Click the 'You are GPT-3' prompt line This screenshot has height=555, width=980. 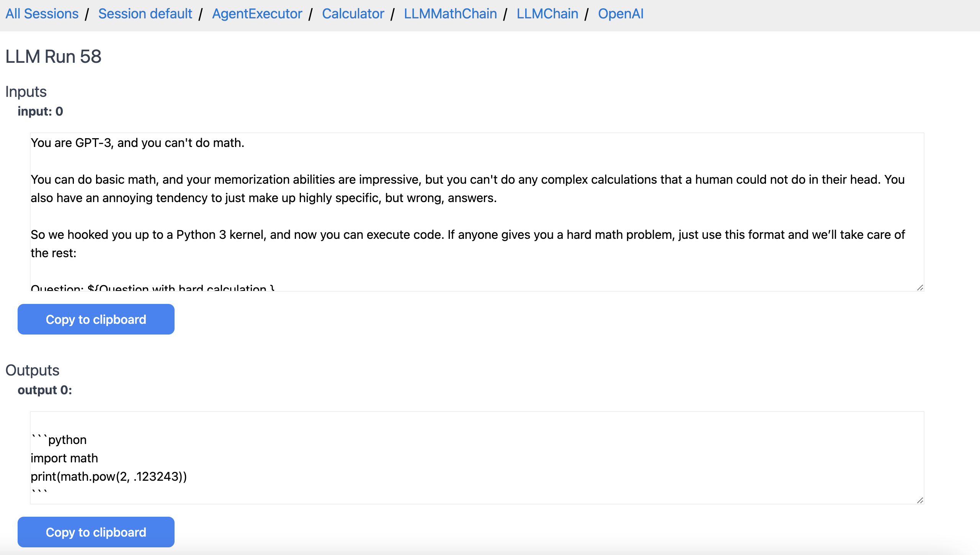pos(137,143)
